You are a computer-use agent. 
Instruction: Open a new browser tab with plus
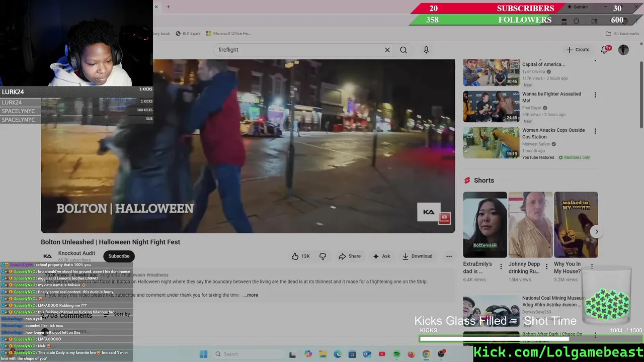tap(168, 7)
